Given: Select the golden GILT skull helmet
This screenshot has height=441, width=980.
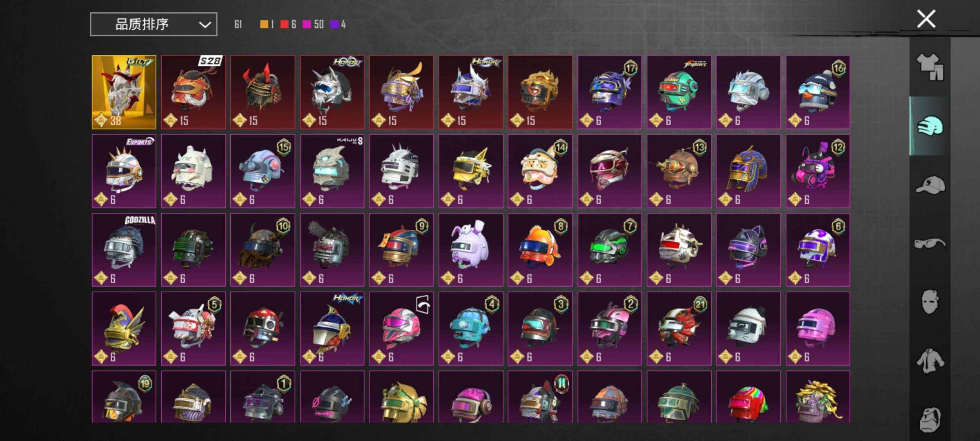Looking at the screenshot, I should (x=124, y=92).
